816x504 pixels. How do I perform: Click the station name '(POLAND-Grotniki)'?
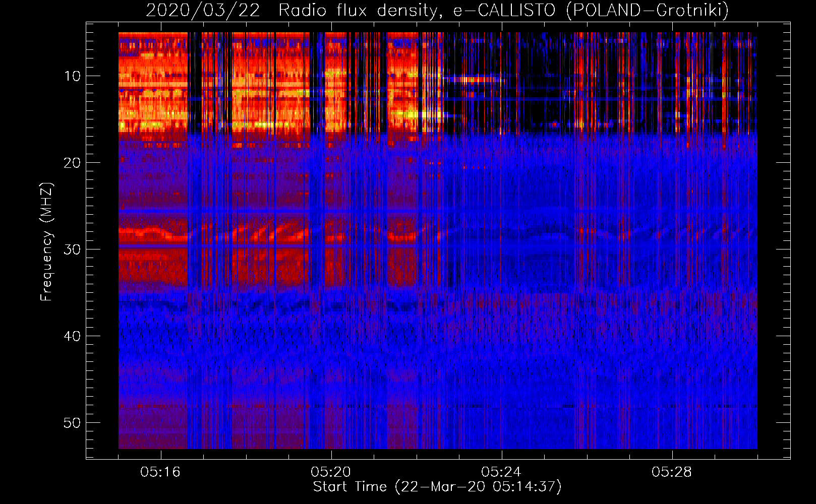point(648,10)
